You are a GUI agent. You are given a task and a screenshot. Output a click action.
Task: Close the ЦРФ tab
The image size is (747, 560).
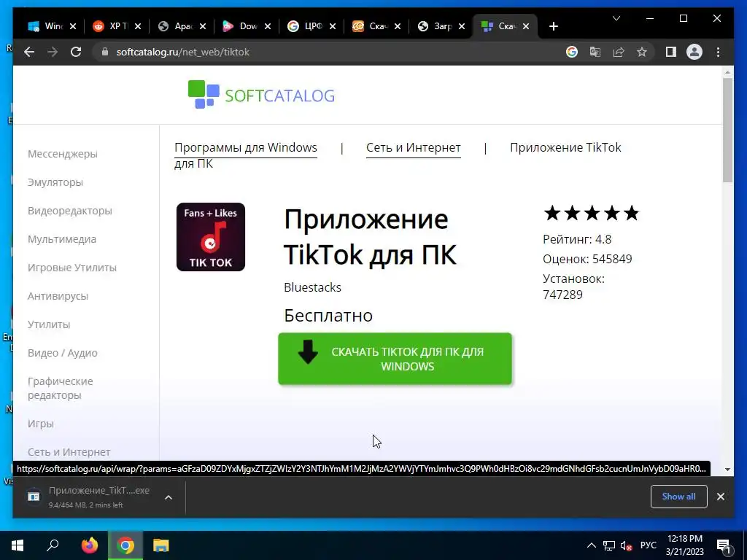tap(333, 26)
